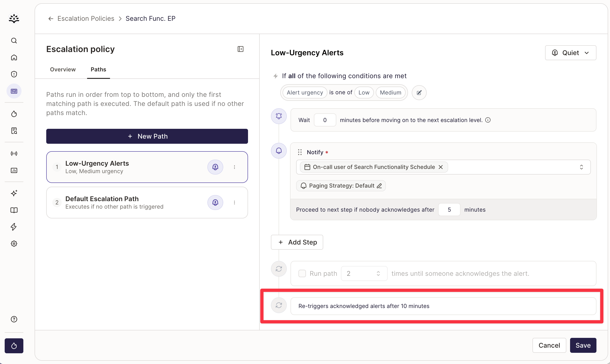Open the broadcast signal icon in the sidebar
This screenshot has width=610, height=364.
point(14,154)
